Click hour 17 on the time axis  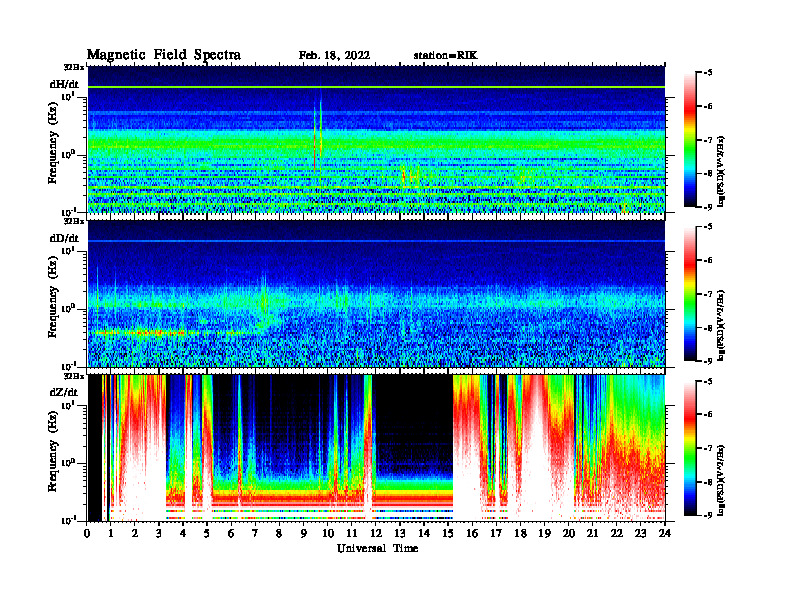click(x=497, y=533)
